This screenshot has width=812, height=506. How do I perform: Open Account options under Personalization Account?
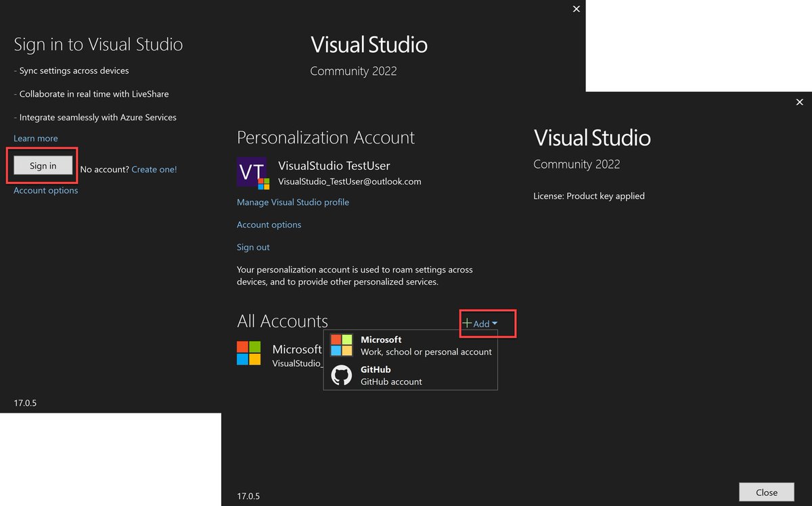coord(269,225)
